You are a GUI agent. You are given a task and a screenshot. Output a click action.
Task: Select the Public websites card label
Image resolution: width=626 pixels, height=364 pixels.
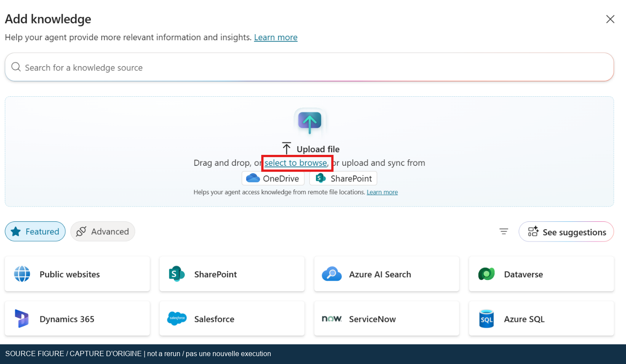(70, 274)
